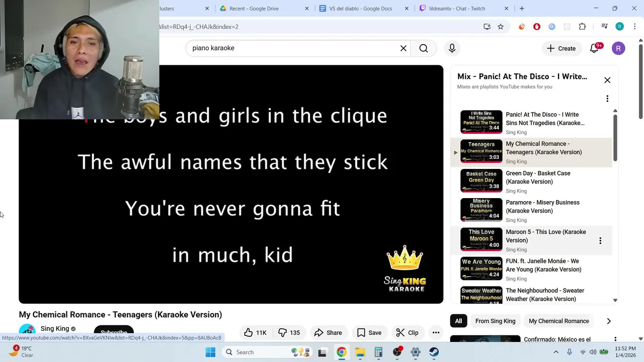Screen dimensions: 644x362
Task: Open the purple YouTube account avatar
Action: pos(618,48)
